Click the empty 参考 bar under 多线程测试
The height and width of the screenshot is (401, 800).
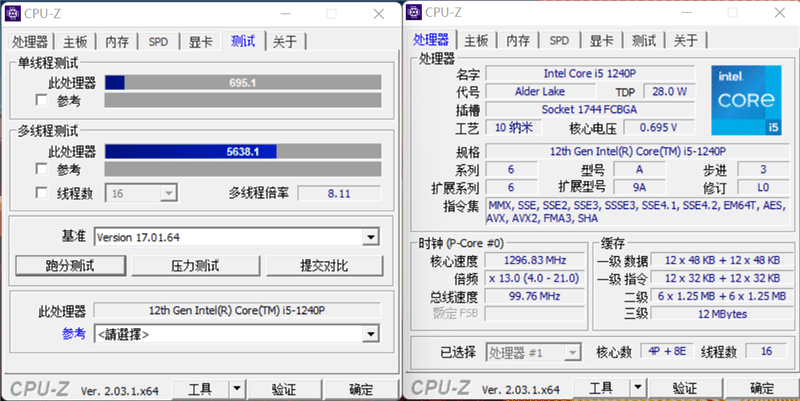[243, 169]
